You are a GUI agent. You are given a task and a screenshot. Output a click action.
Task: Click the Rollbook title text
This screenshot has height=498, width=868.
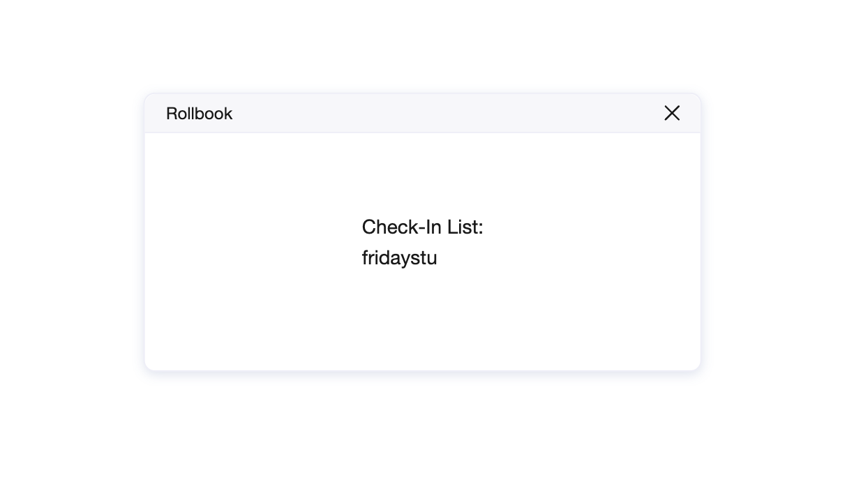199,114
